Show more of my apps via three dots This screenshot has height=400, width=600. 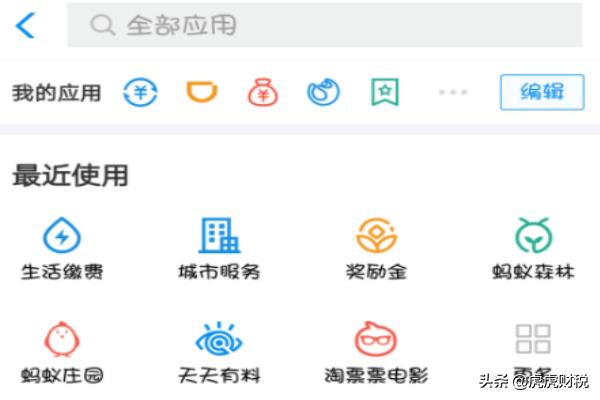(453, 92)
